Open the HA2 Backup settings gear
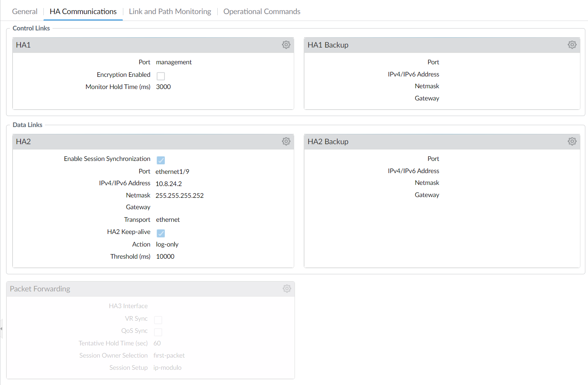 pos(572,141)
